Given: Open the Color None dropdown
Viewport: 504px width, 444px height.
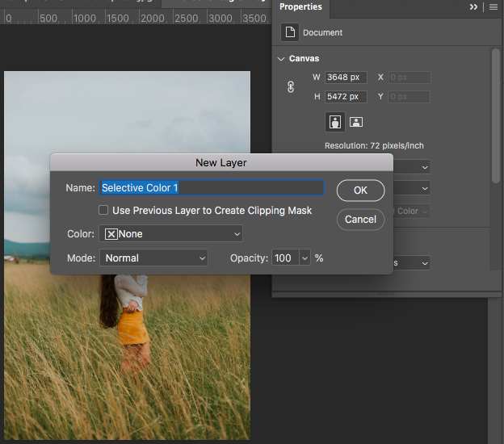Looking at the screenshot, I should [170, 233].
